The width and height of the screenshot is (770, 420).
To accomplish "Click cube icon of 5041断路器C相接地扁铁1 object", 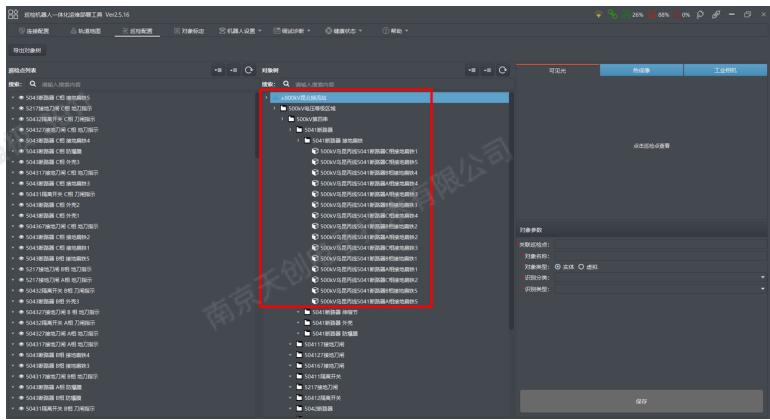I will tap(315, 151).
